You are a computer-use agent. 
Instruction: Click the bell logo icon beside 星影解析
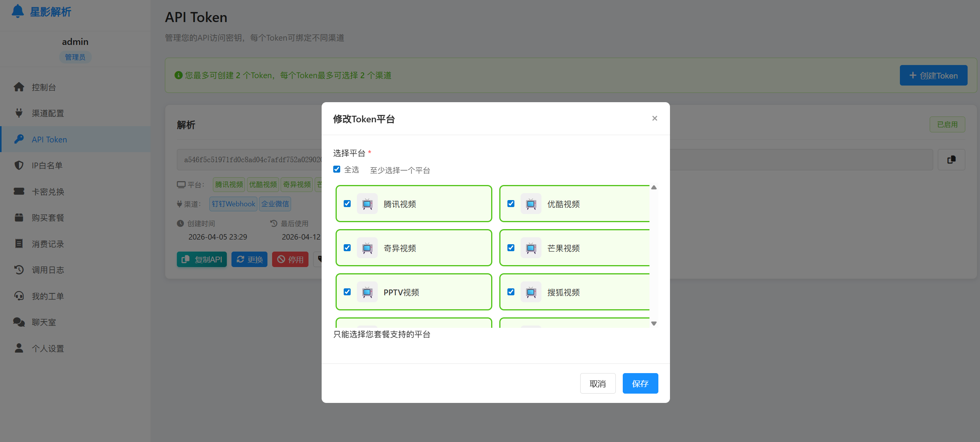point(18,11)
